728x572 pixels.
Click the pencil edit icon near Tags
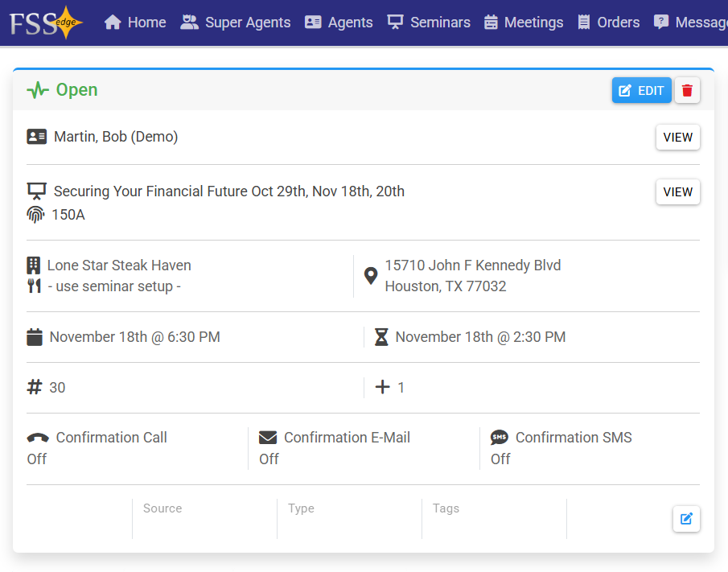(686, 519)
